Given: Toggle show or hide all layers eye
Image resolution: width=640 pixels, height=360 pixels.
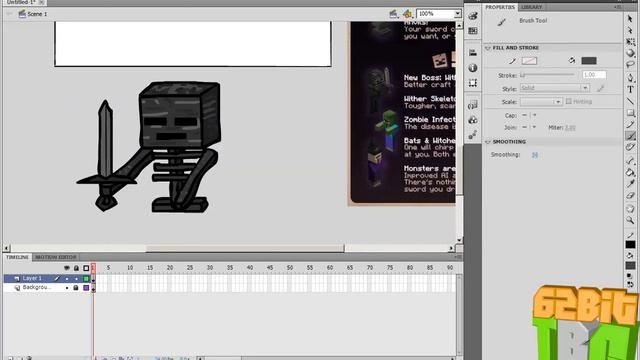Looking at the screenshot, I should pos(67,268).
